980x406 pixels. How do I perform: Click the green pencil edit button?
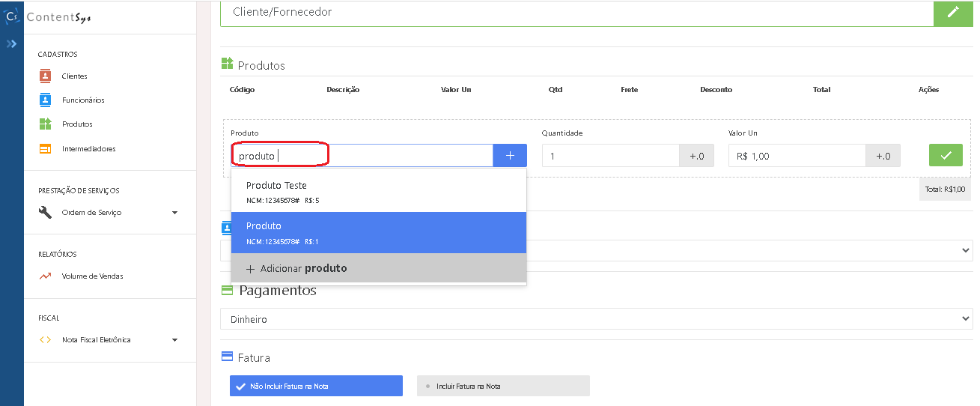point(953,13)
